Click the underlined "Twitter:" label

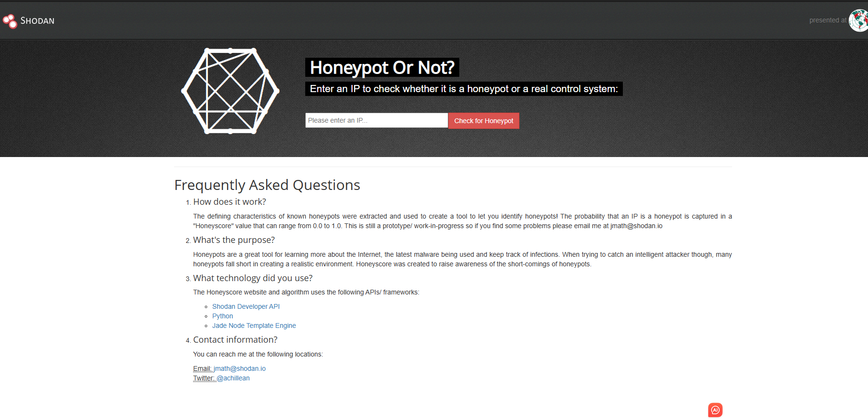tap(204, 378)
